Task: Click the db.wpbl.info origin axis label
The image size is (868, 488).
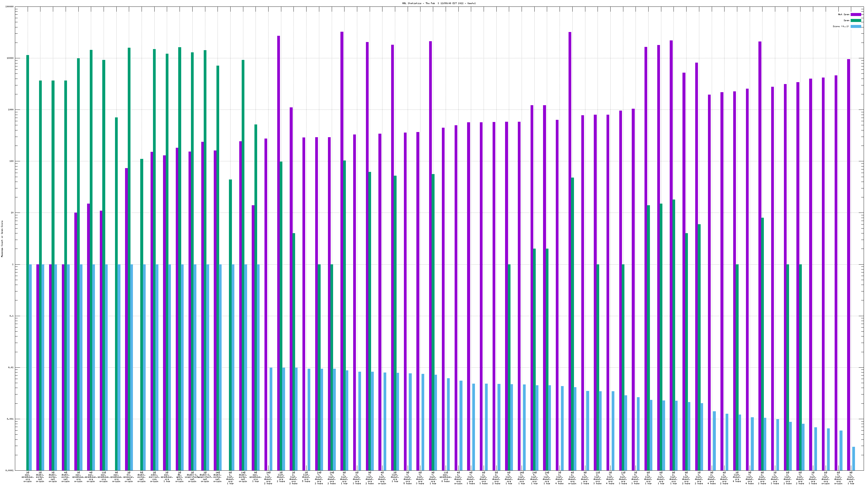Action: [x=179, y=477]
